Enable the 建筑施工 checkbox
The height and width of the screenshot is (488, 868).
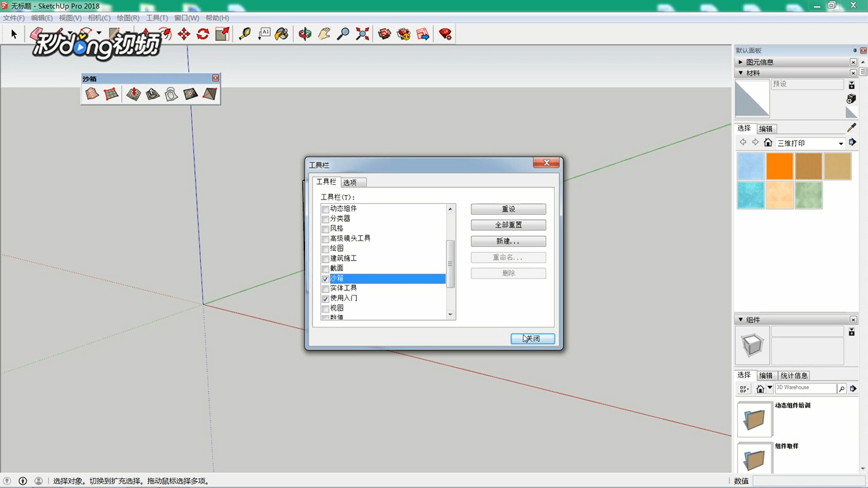(x=325, y=259)
